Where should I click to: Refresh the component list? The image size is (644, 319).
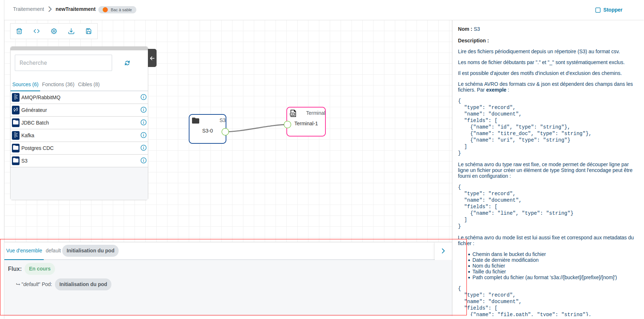pos(127,63)
